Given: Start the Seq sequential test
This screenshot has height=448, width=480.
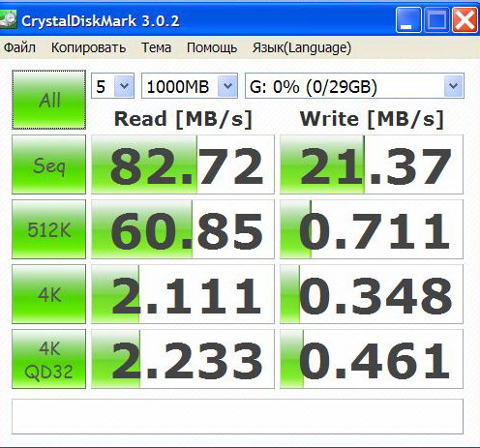Looking at the screenshot, I should pyautogui.click(x=48, y=164).
